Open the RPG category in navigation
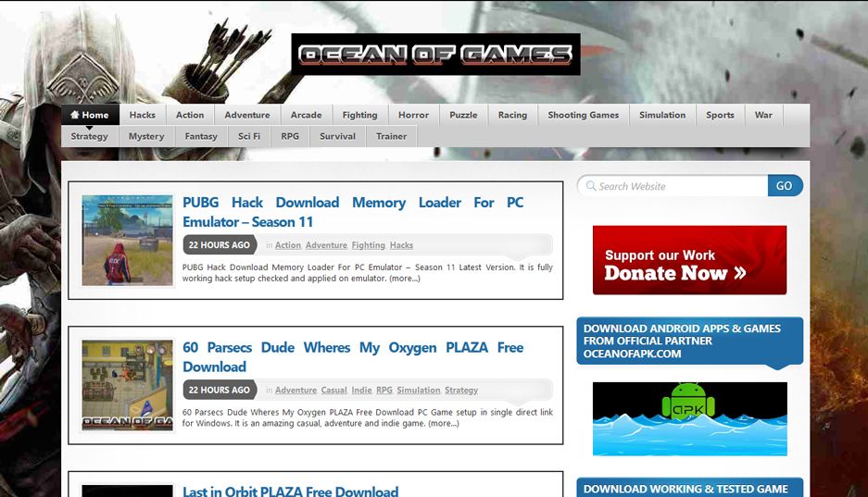868x497 pixels. coord(290,136)
